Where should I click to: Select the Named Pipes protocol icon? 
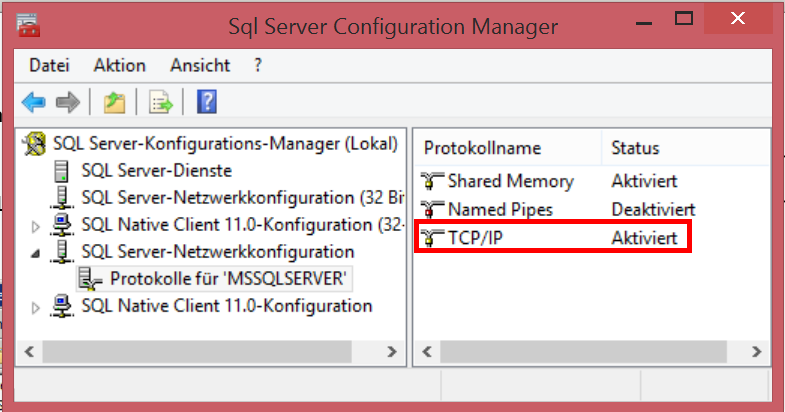432,210
